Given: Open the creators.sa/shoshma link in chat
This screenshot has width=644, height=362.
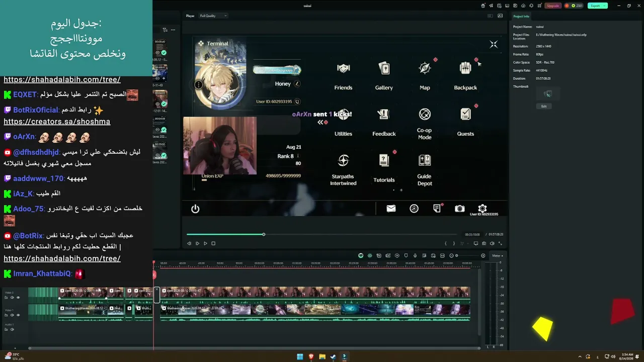Looking at the screenshot, I should [57, 122].
